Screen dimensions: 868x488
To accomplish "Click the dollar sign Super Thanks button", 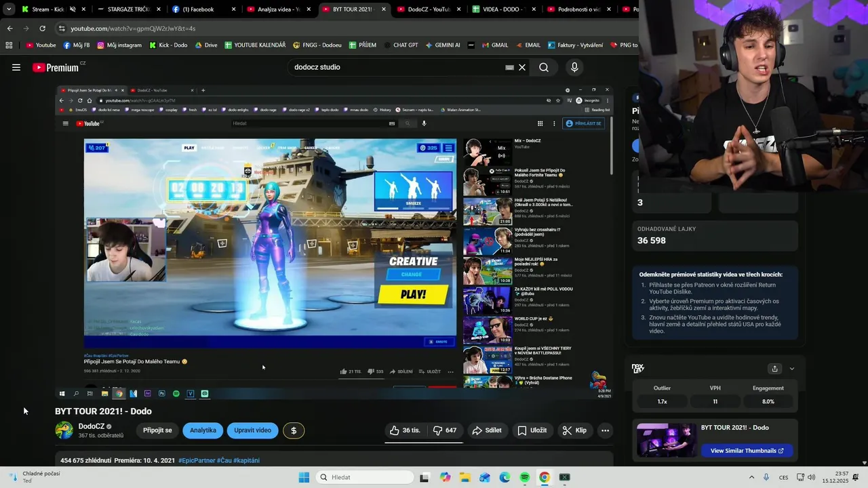I will tap(294, 430).
